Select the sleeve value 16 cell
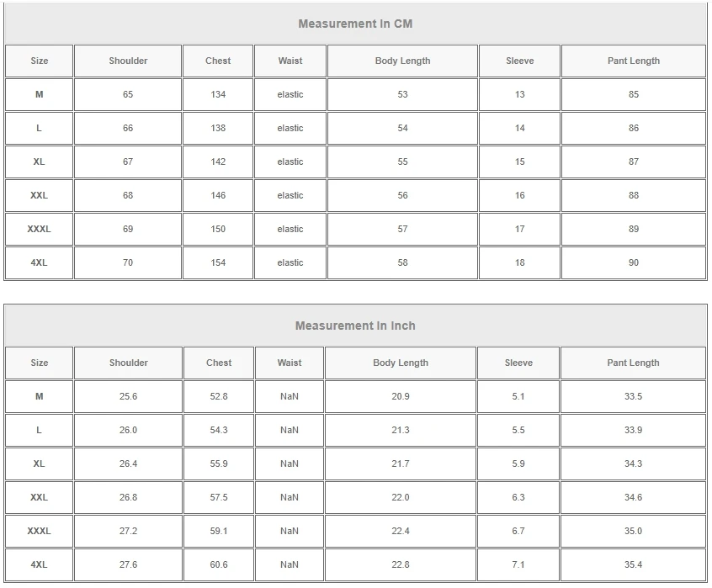712x588 pixels. (x=519, y=195)
